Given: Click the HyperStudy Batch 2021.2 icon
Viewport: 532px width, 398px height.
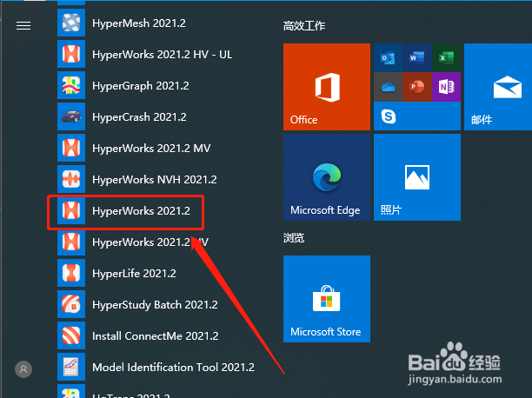Looking at the screenshot, I should [71, 304].
